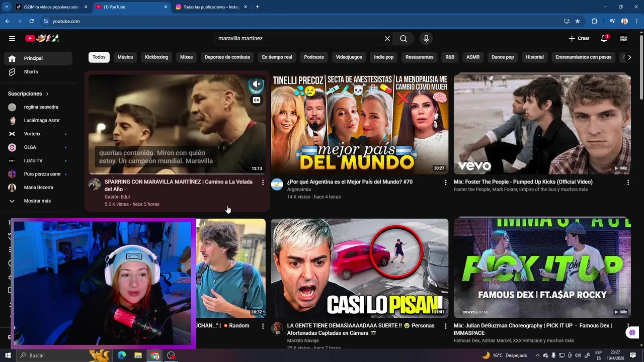644x362 pixels.
Task: Open Chrome three-dot menu
Action: click(636, 21)
